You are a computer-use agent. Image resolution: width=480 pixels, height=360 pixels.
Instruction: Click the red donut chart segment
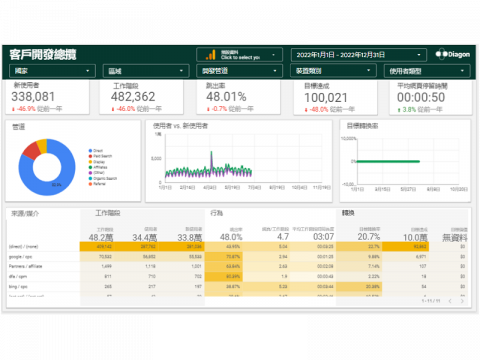31,151
